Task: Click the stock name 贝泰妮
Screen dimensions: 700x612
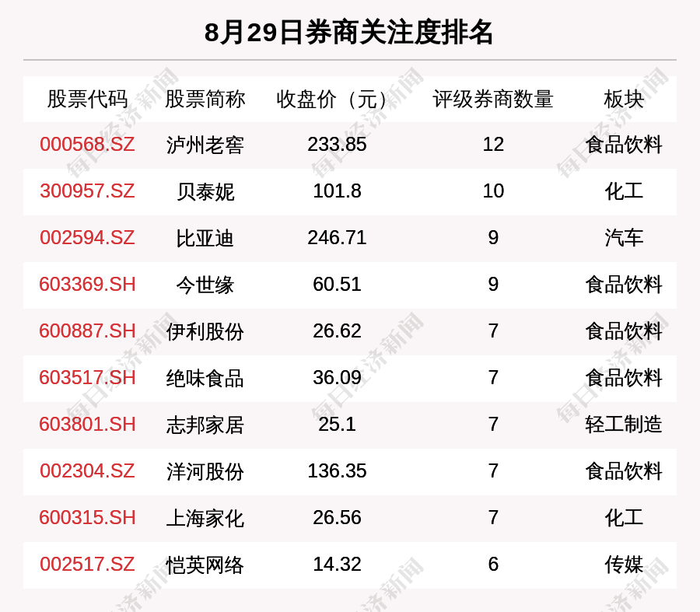Action: coord(205,192)
